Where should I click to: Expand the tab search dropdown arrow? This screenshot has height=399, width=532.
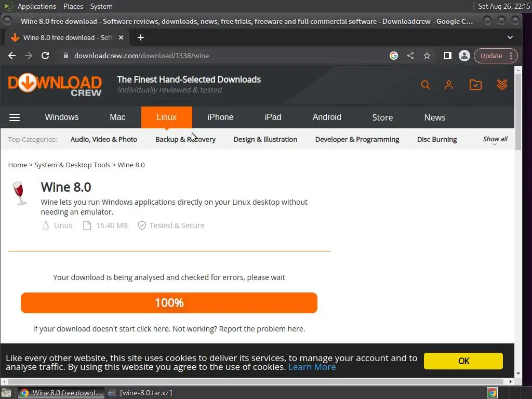click(x=510, y=37)
